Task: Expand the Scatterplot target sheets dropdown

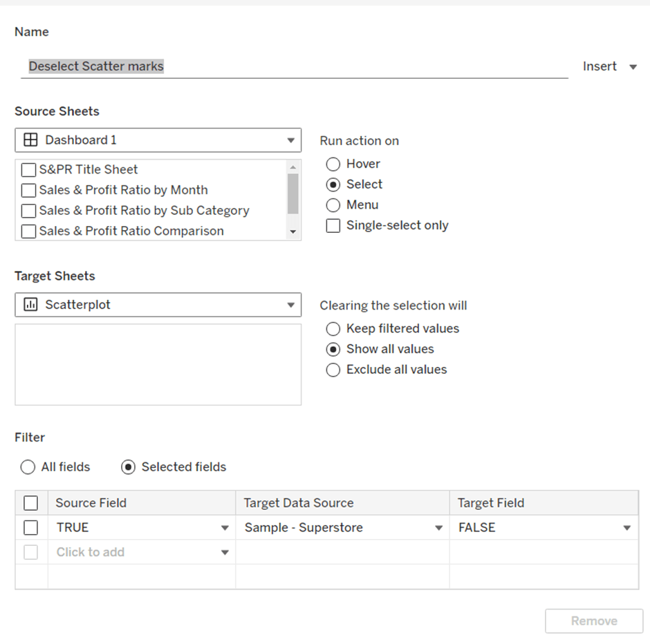Action: click(290, 305)
